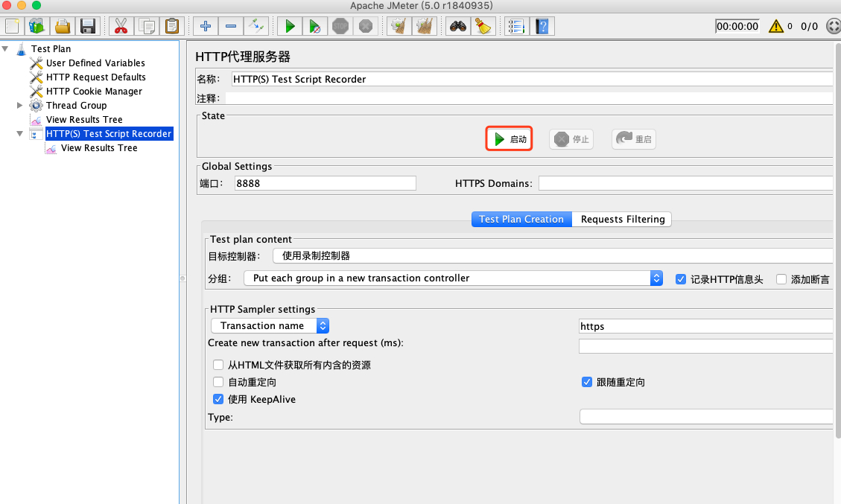Click the Search binoculars icon
Screen dimensions: 841x504
tap(458, 26)
